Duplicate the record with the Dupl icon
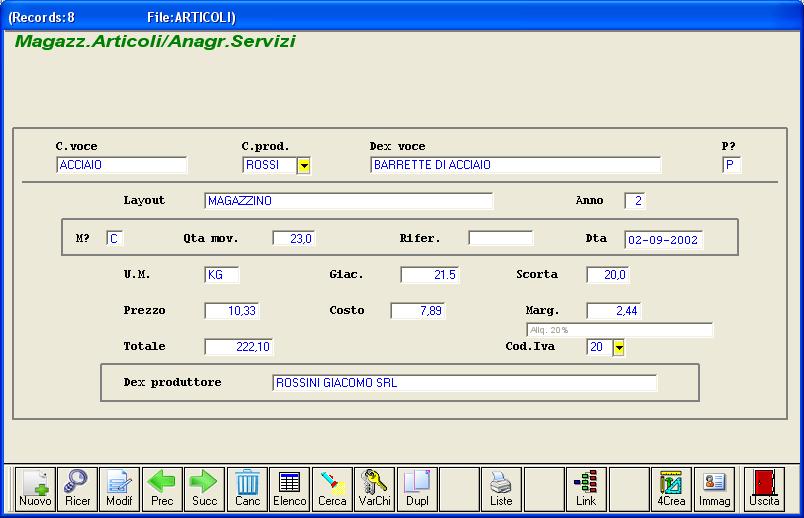The width and height of the screenshot is (804, 518). click(417, 489)
